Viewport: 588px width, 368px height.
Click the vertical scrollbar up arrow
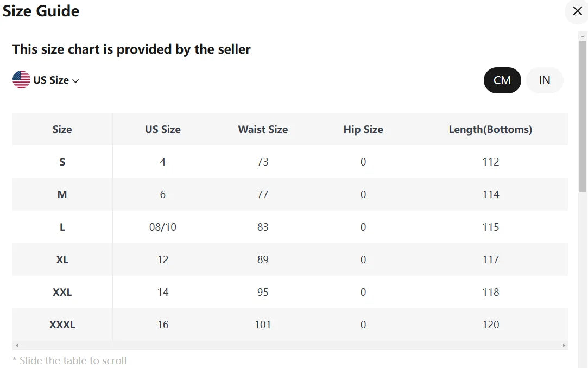[x=583, y=36]
